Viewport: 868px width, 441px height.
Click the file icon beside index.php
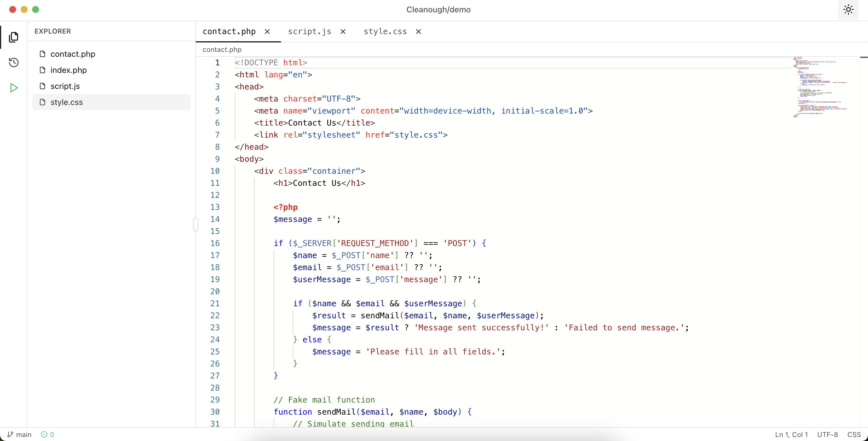(x=42, y=70)
